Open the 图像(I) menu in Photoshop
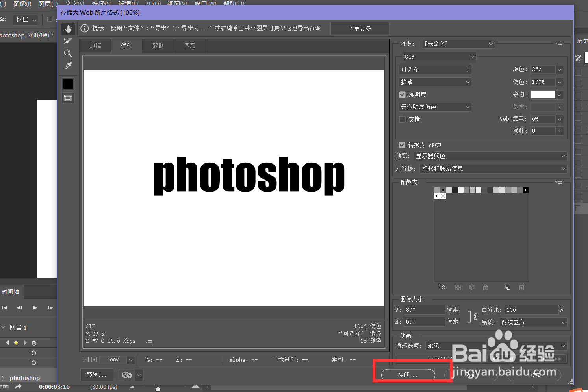588x392 pixels. (x=22, y=3)
